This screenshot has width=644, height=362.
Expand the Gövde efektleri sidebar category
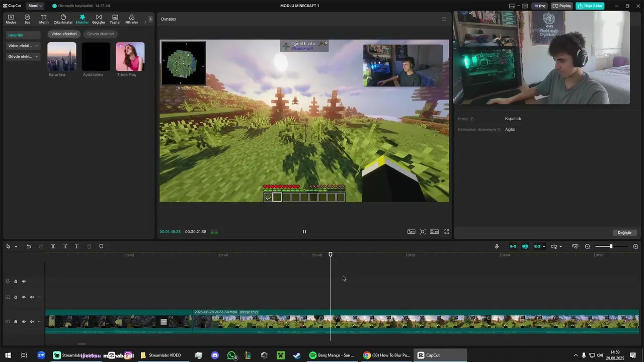point(23,56)
